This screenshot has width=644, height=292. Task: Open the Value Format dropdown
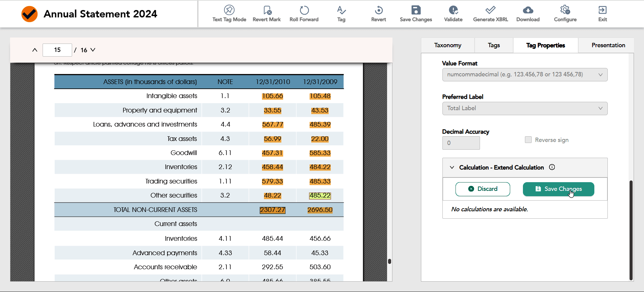525,75
